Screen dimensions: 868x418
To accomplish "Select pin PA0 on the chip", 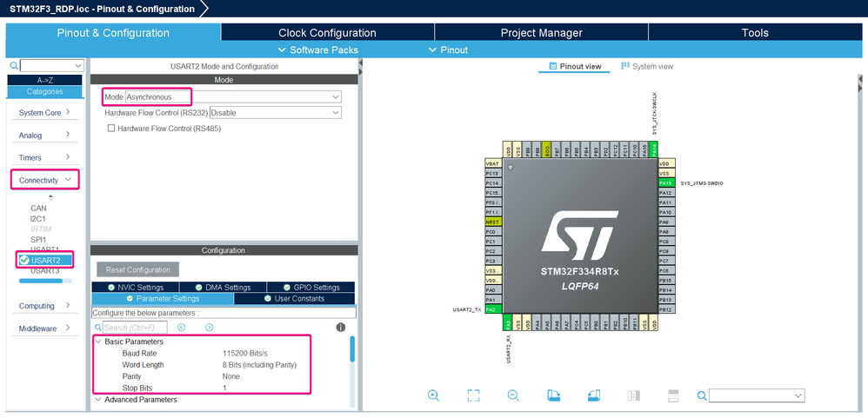I will pyautogui.click(x=493, y=289).
